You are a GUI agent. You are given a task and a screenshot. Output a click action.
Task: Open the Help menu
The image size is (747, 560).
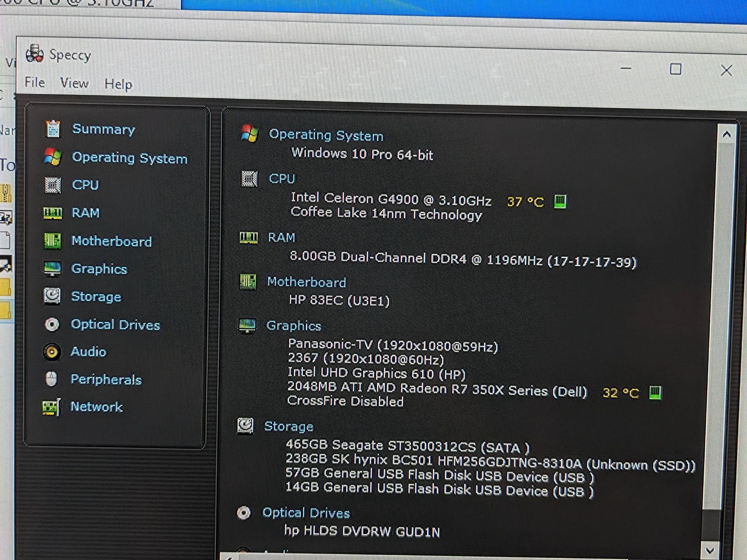tap(118, 84)
